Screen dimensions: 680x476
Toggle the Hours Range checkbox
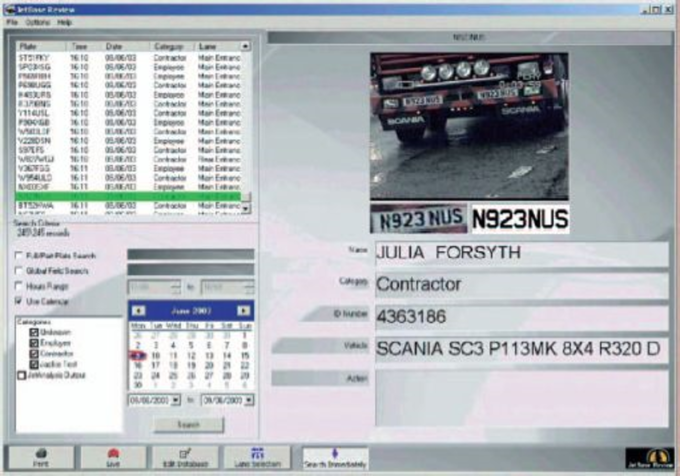[19, 286]
